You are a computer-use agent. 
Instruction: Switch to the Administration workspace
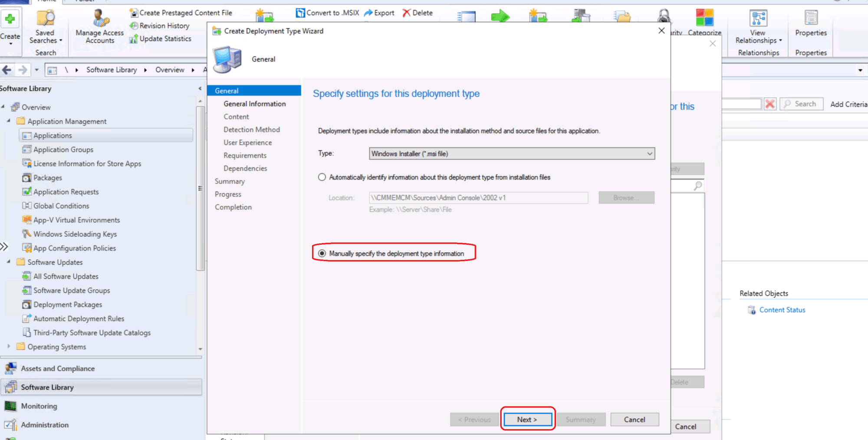click(45, 425)
